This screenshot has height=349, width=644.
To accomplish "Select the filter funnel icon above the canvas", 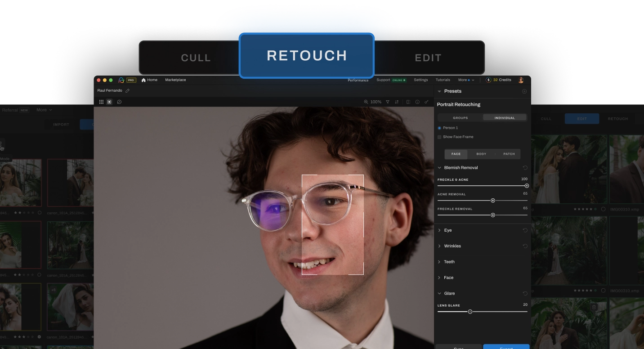I will [387, 102].
